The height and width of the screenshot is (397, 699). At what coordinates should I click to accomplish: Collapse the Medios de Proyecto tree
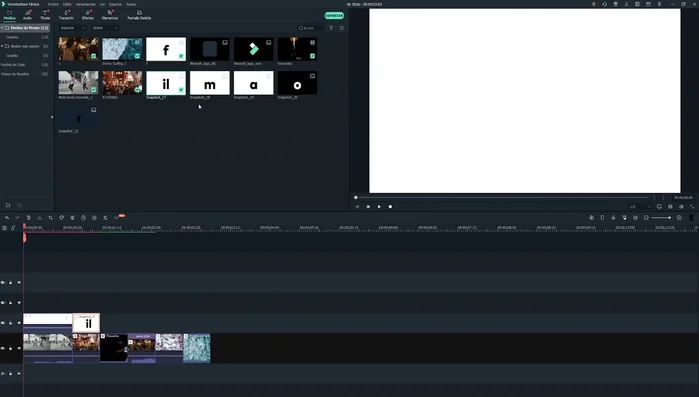click(2, 28)
